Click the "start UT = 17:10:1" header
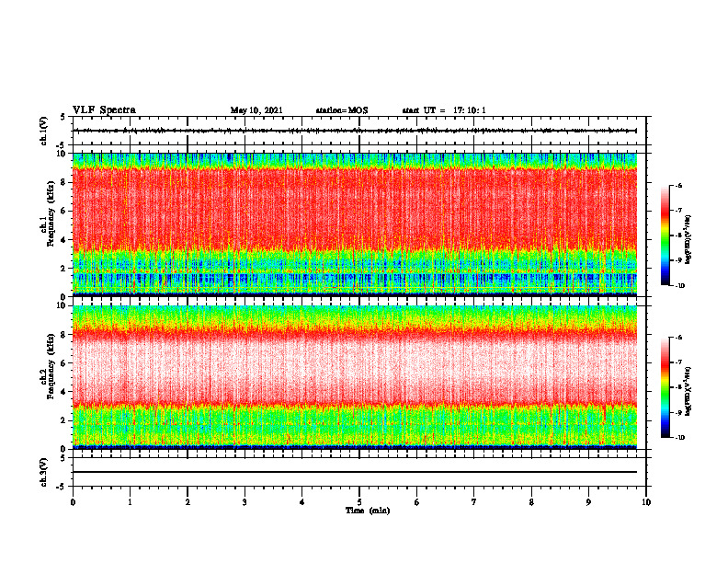This screenshot has width=728, height=563. [444, 110]
